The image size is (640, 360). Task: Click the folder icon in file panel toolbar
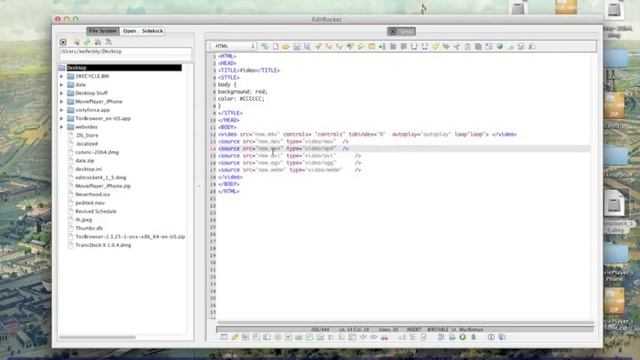coord(76,42)
